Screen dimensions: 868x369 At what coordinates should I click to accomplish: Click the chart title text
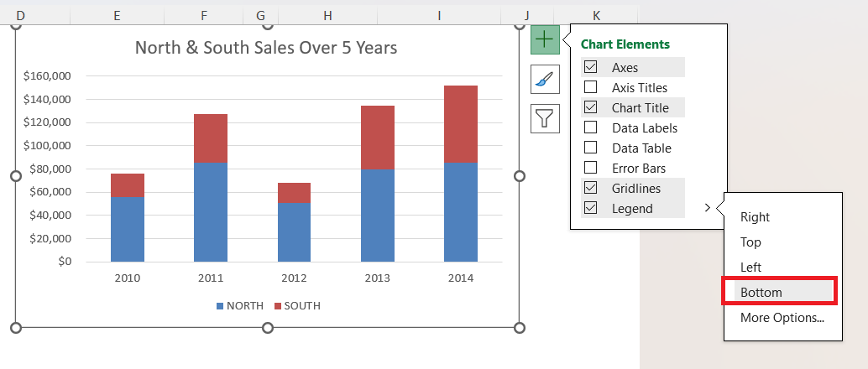point(266,48)
